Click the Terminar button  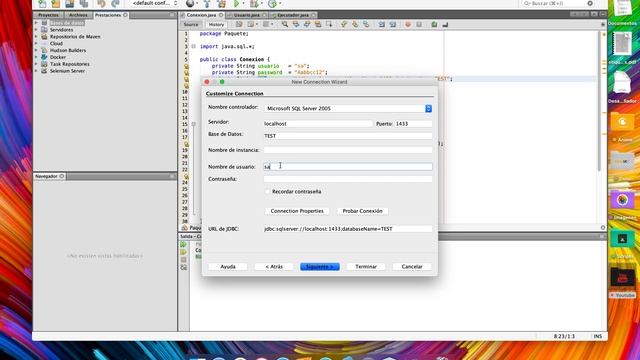(366, 267)
